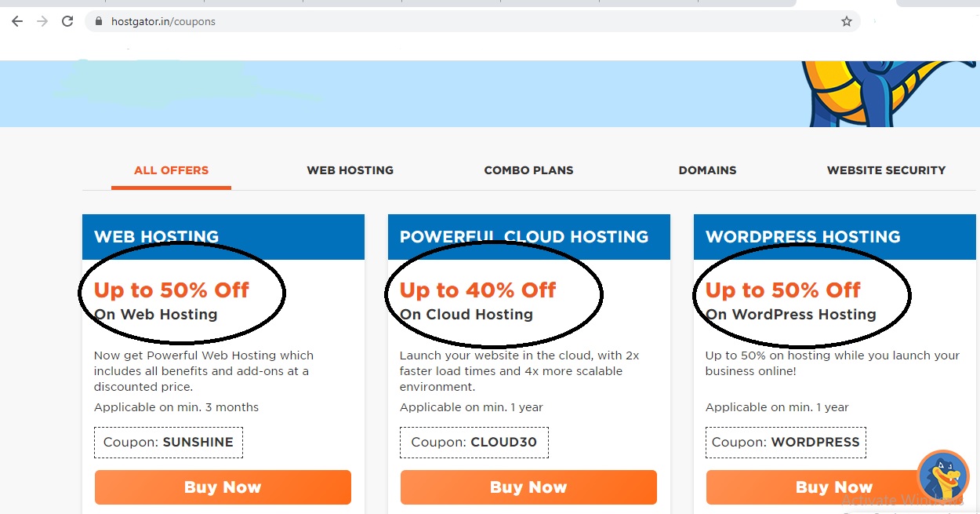Click 'On Web Hosting' subtitle
This screenshot has width=980, height=514.
tap(156, 315)
